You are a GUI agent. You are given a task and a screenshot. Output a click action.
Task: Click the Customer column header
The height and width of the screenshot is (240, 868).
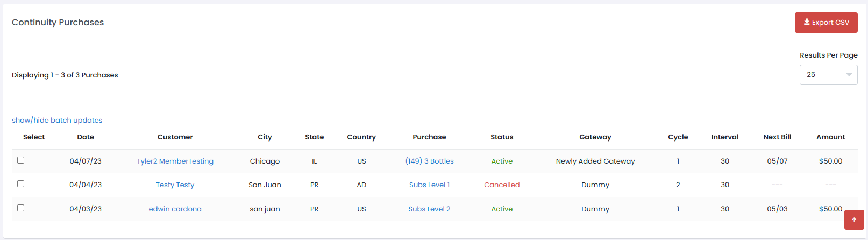pyautogui.click(x=175, y=137)
